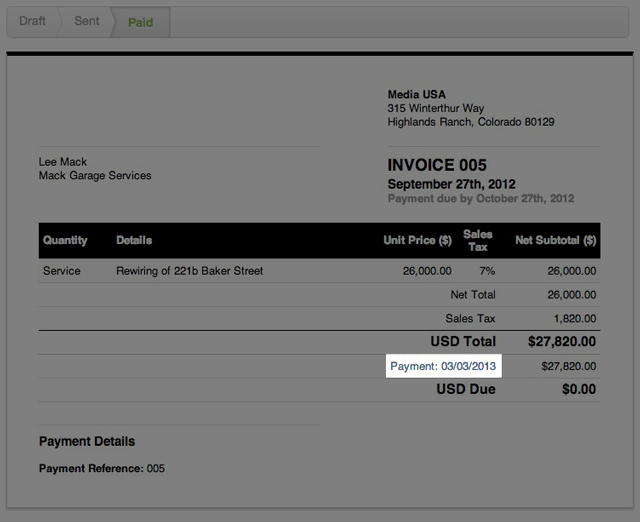Click Mack Garage Services client company
The height and width of the screenshot is (522, 640).
95,176
